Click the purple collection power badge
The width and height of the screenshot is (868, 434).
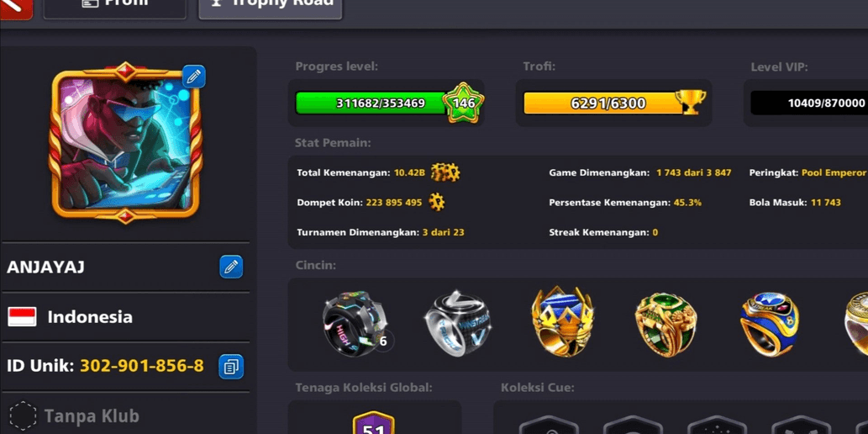tap(374, 424)
